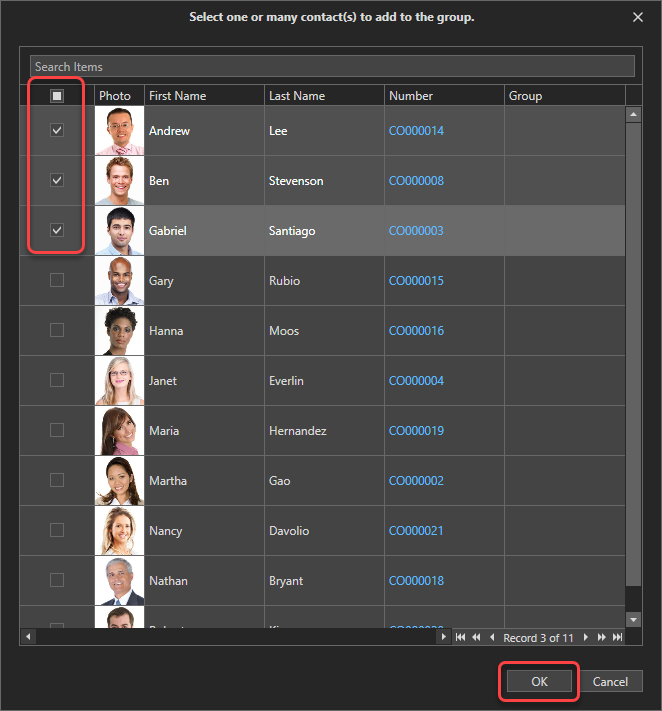
Task: Click next page navigator button
Action: pyautogui.click(x=601, y=637)
